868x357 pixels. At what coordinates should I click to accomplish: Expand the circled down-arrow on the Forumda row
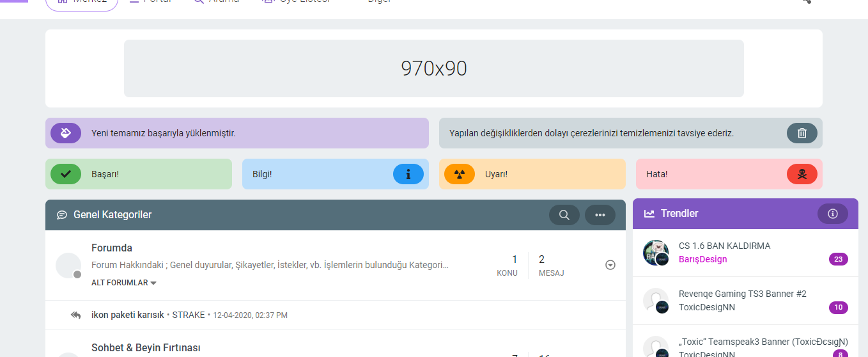pyautogui.click(x=610, y=265)
